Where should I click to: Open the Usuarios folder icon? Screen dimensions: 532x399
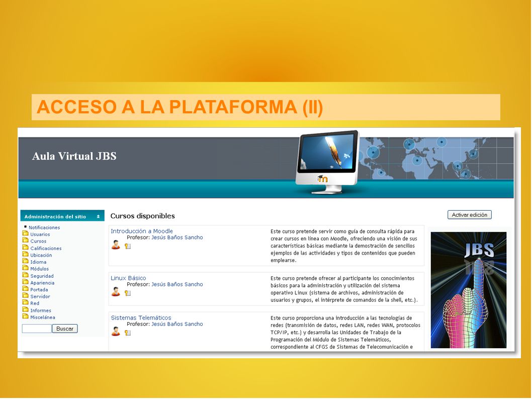pyautogui.click(x=26, y=233)
